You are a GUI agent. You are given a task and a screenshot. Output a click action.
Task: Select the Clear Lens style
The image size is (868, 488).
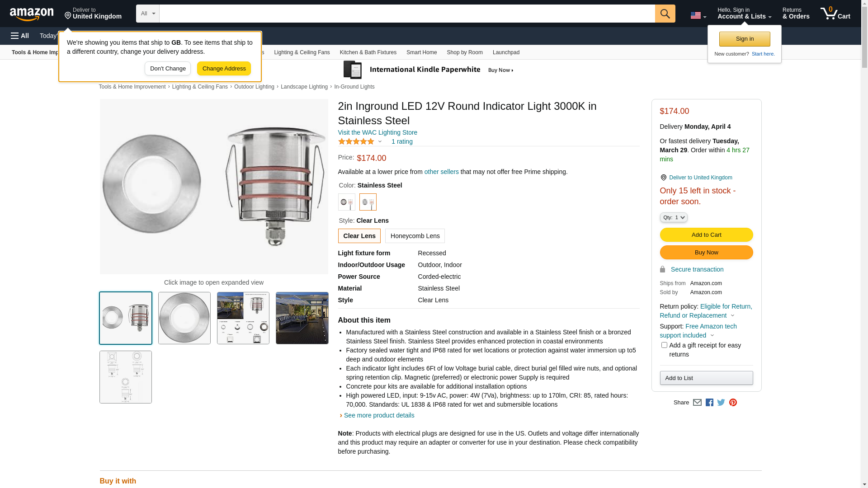[359, 236]
